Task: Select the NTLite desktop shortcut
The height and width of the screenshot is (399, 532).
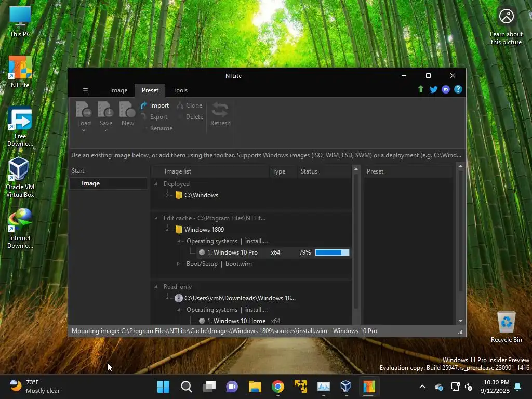Action: click(20, 72)
